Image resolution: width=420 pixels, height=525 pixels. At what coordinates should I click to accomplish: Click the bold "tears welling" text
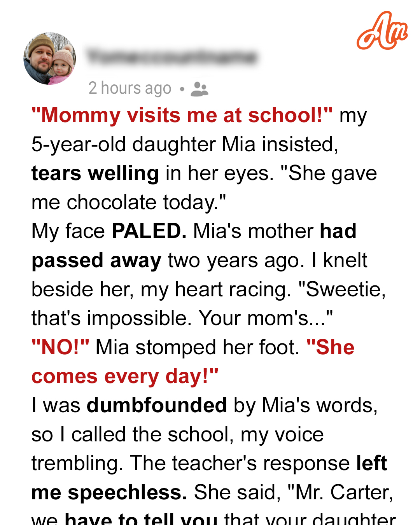coord(95,173)
